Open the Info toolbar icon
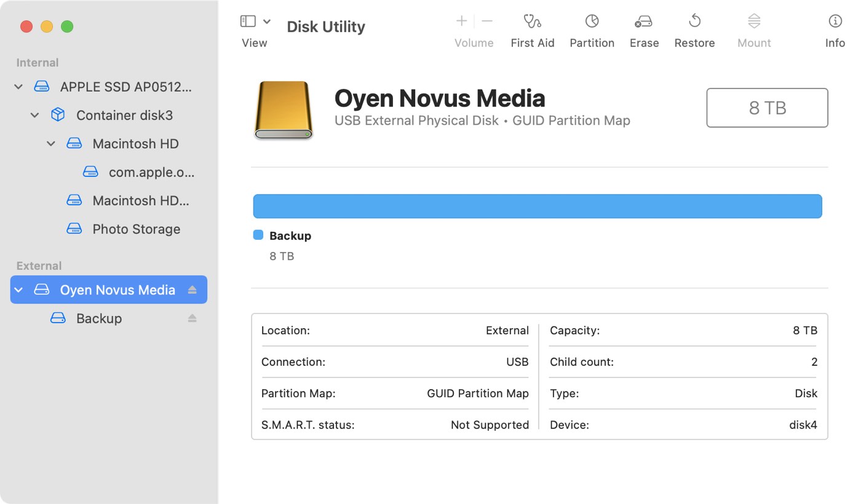 (835, 22)
